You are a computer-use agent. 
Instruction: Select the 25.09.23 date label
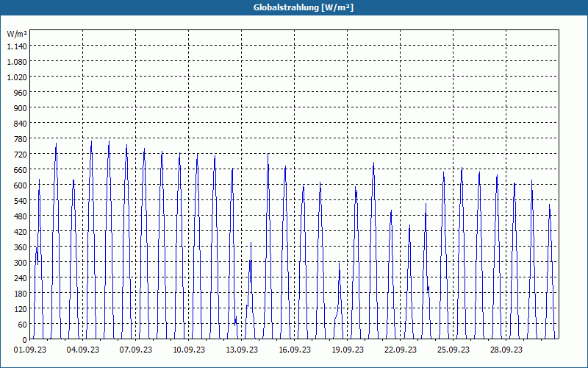pos(453,350)
